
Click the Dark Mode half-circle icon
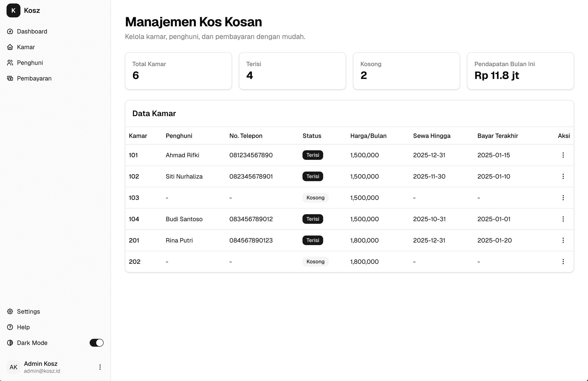point(10,343)
